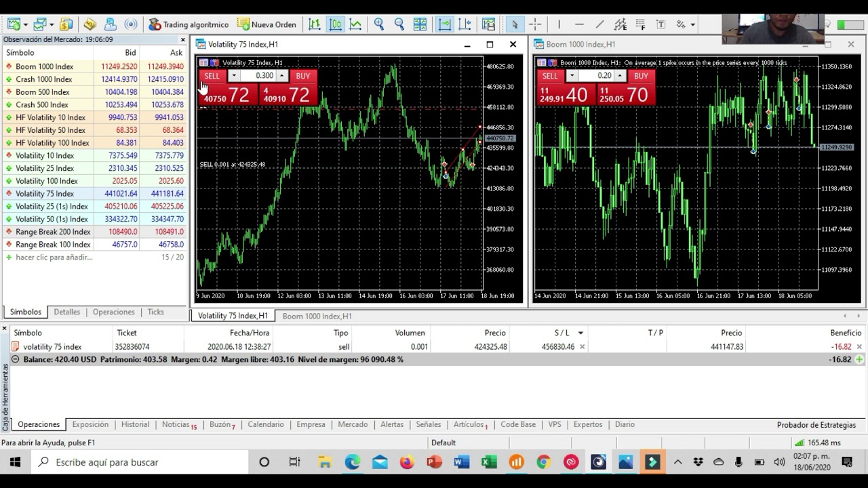Screen dimensions: 868x488
Task: Remove stop loss on volatility 75 position
Action: coord(582,346)
